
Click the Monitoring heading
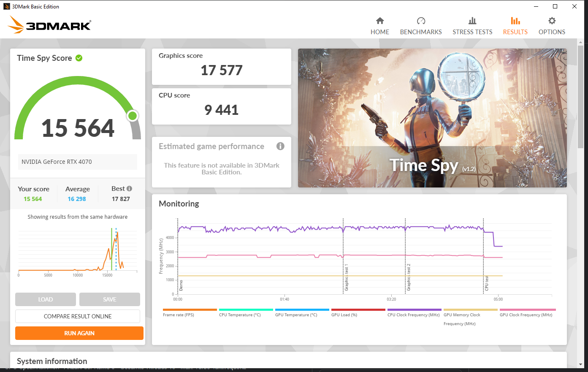point(179,204)
